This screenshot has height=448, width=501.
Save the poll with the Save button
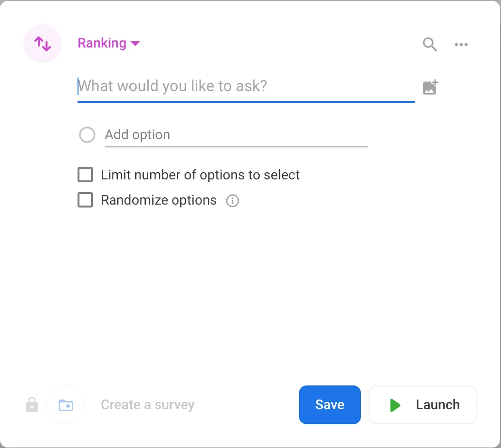click(329, 405)
